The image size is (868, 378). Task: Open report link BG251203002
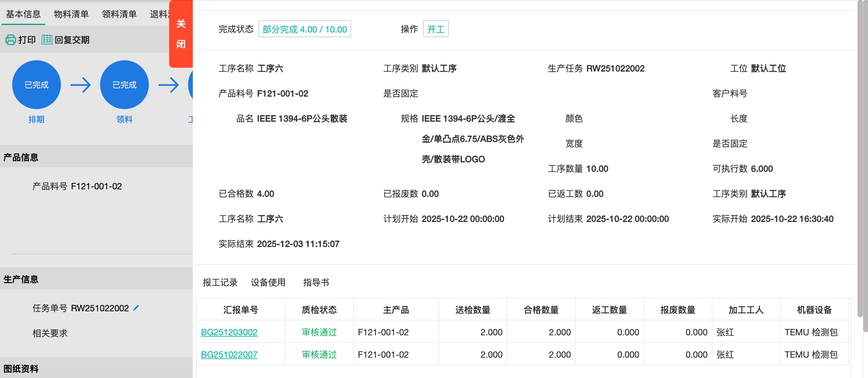(229, 332)
